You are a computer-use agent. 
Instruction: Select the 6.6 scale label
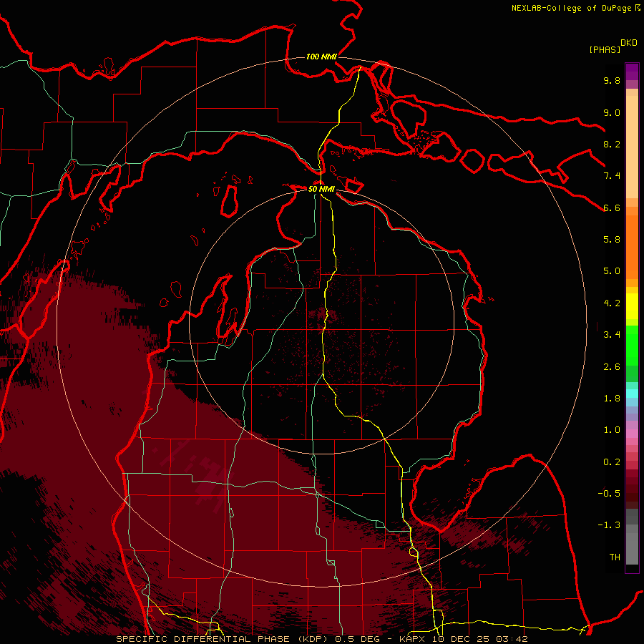pos(612,208)
